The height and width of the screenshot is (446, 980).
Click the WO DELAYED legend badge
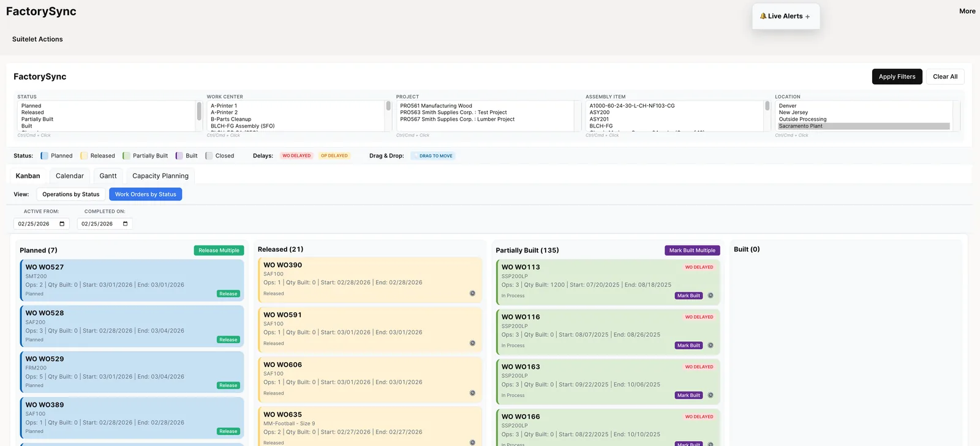(296, 156)
